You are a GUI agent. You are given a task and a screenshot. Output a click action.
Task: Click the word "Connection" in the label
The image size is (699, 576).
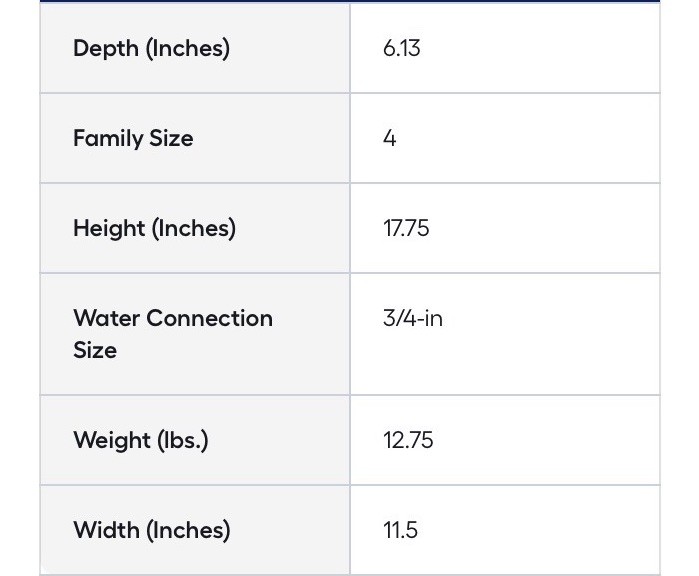click(209, 318)
